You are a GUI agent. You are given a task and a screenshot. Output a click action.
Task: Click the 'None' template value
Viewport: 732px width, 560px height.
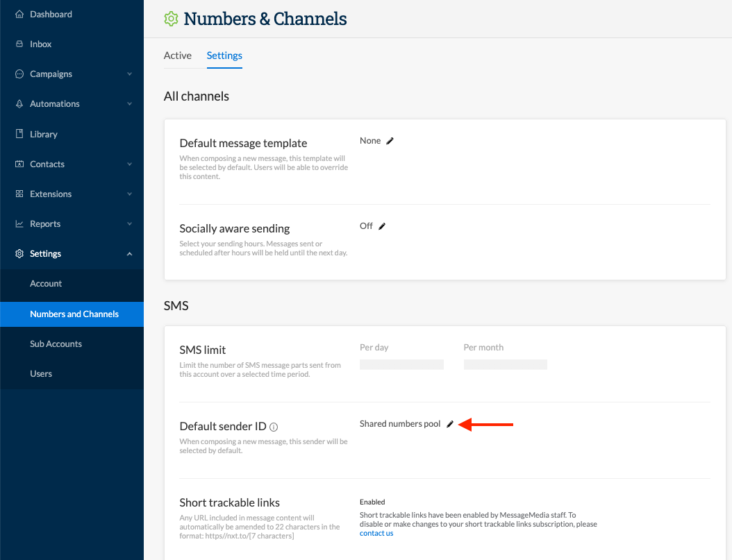(x=370, y=141)
